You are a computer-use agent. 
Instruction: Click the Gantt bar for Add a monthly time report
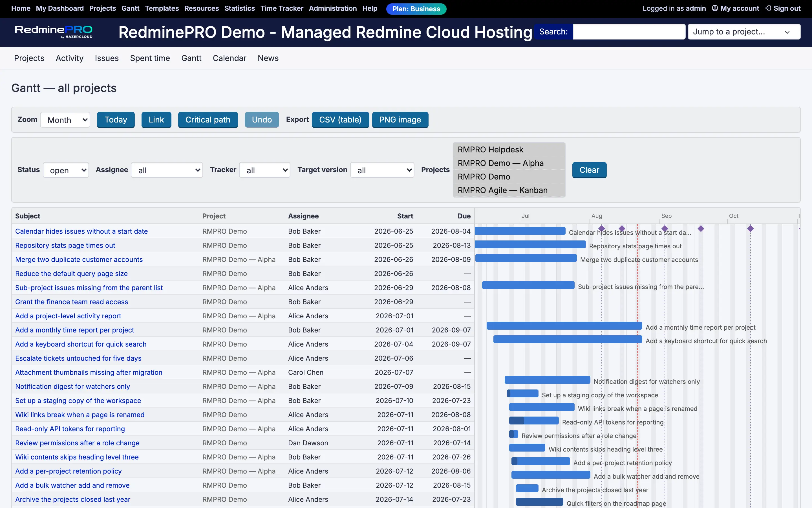click(x=564, y=326)
